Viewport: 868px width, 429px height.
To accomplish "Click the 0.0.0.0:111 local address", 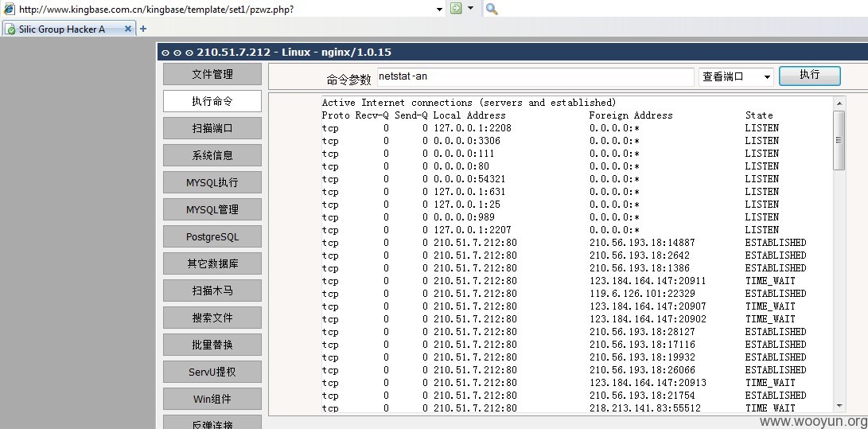I will pos(464,154).
